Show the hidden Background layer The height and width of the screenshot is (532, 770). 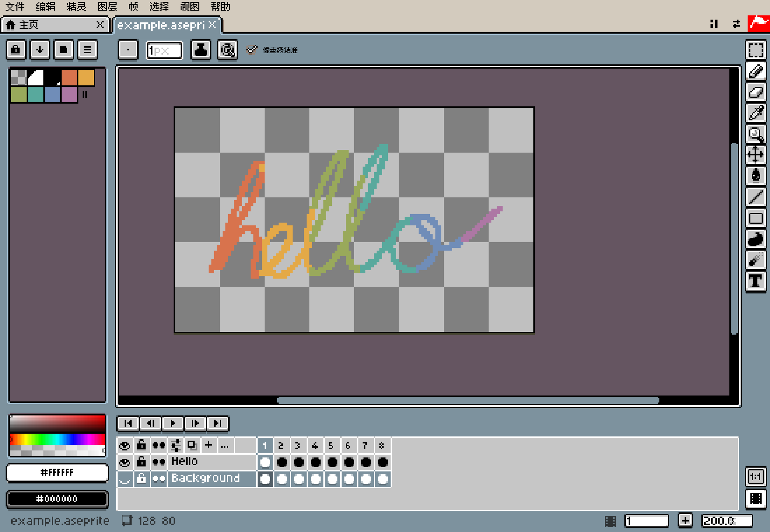tap(125, 478)
